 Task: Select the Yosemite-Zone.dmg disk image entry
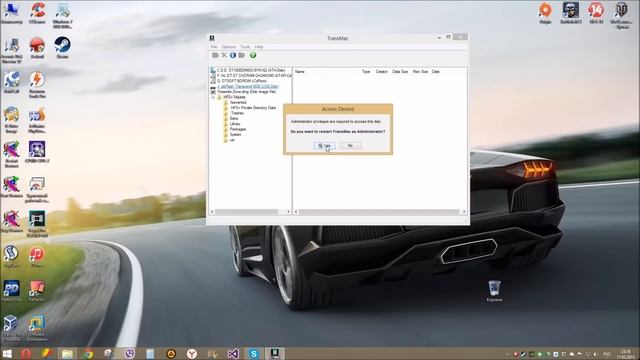pos(247,92)
